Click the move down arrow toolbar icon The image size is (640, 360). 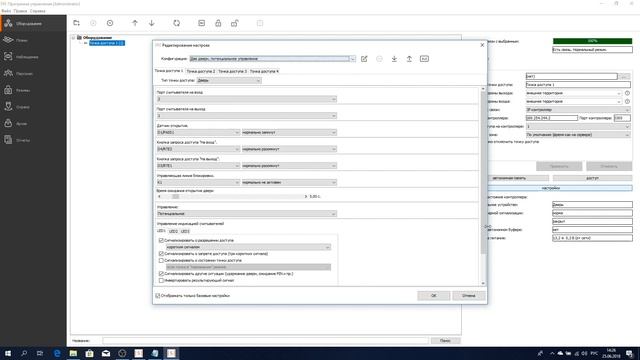click(x=151, y=23)
